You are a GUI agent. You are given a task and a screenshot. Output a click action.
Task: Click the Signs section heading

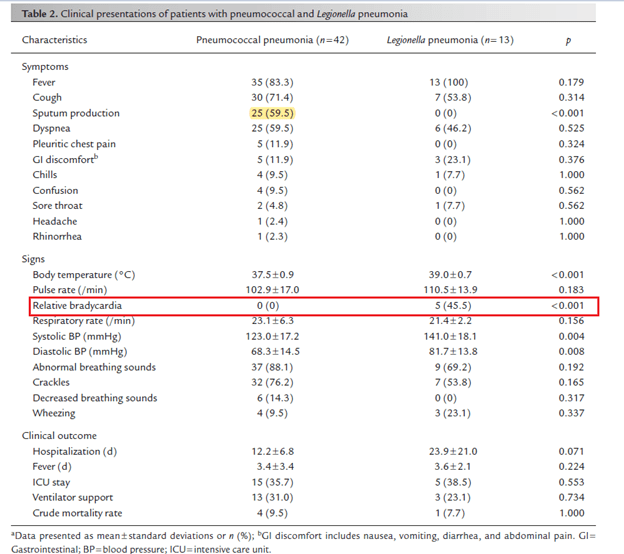pos(36,258)
